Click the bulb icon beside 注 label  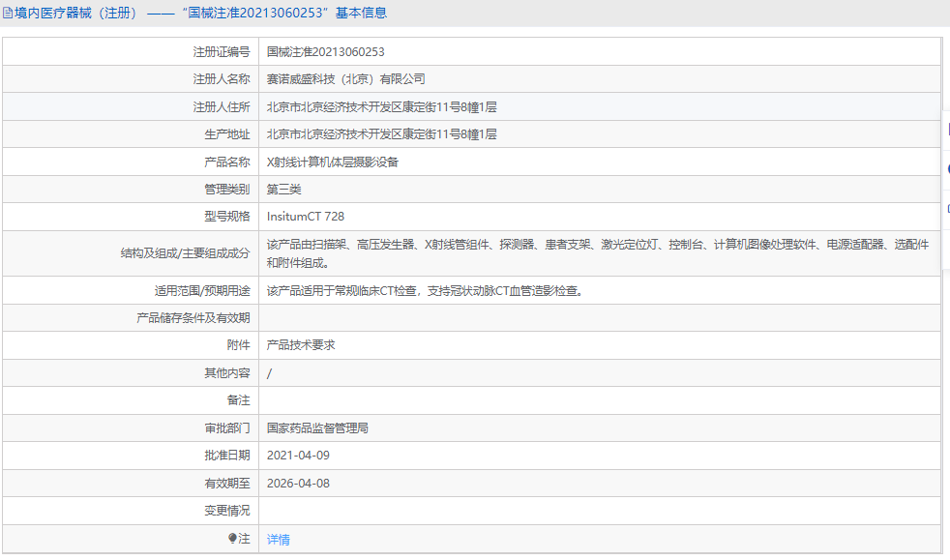232,539
